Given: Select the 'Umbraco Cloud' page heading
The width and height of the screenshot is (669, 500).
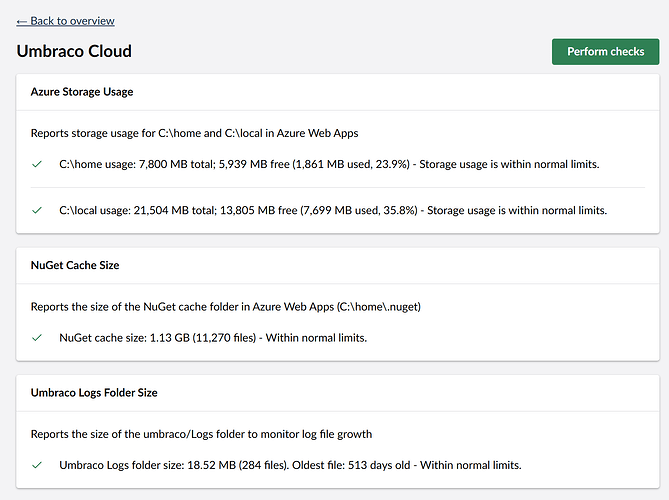Looking at the screenshot, I should click(x=74, y=51).
